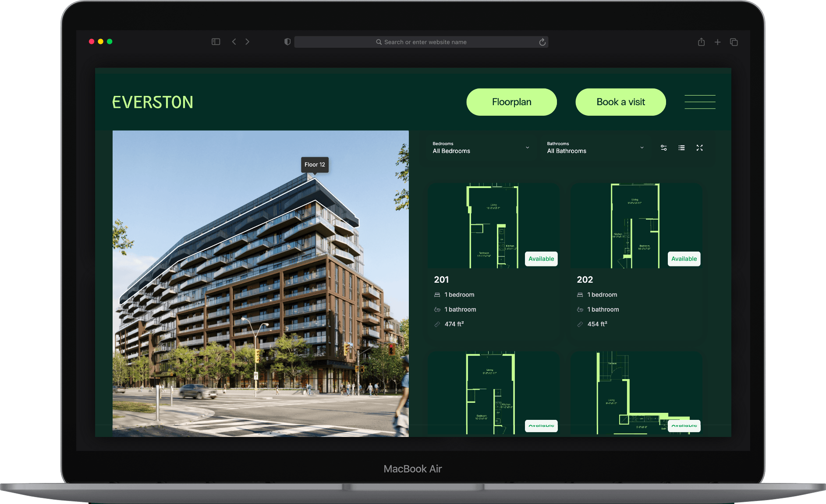Go forward with the browser forward arrow

248,42
